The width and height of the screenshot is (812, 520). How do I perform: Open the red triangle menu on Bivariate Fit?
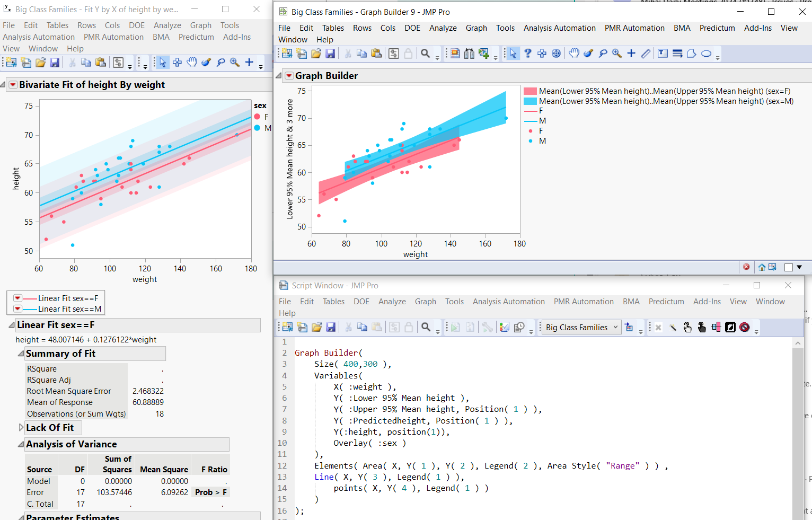click(12, 84)
